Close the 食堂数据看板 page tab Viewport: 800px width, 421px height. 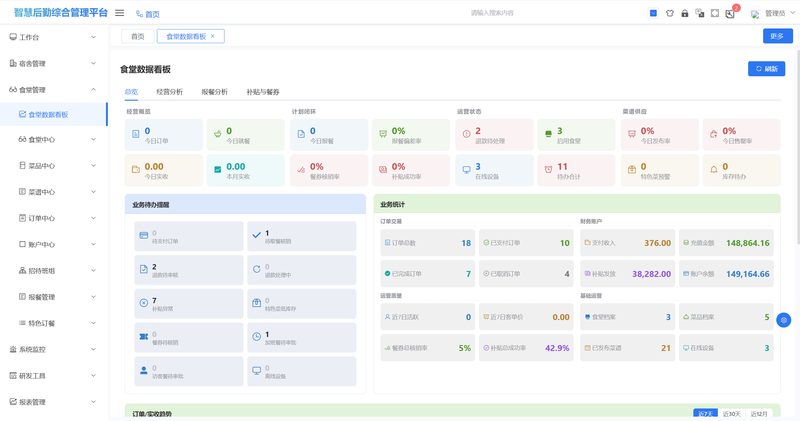coord(213,36)
